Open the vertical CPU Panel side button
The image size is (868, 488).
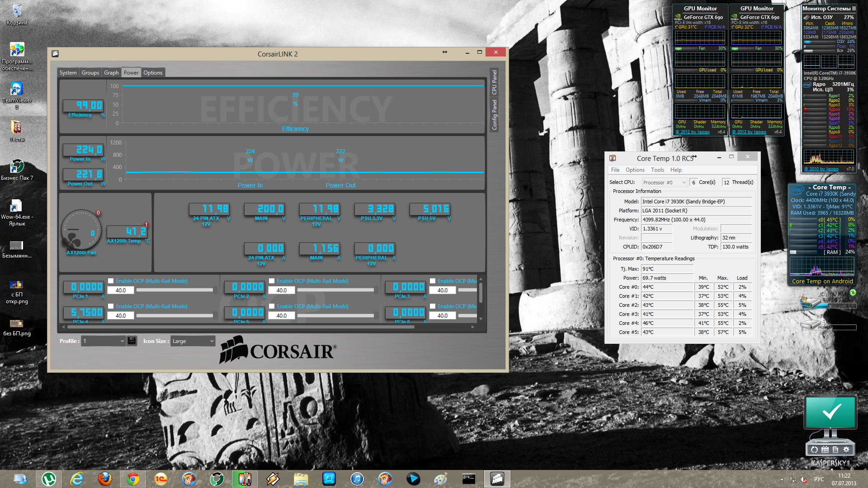click(494, 82)
